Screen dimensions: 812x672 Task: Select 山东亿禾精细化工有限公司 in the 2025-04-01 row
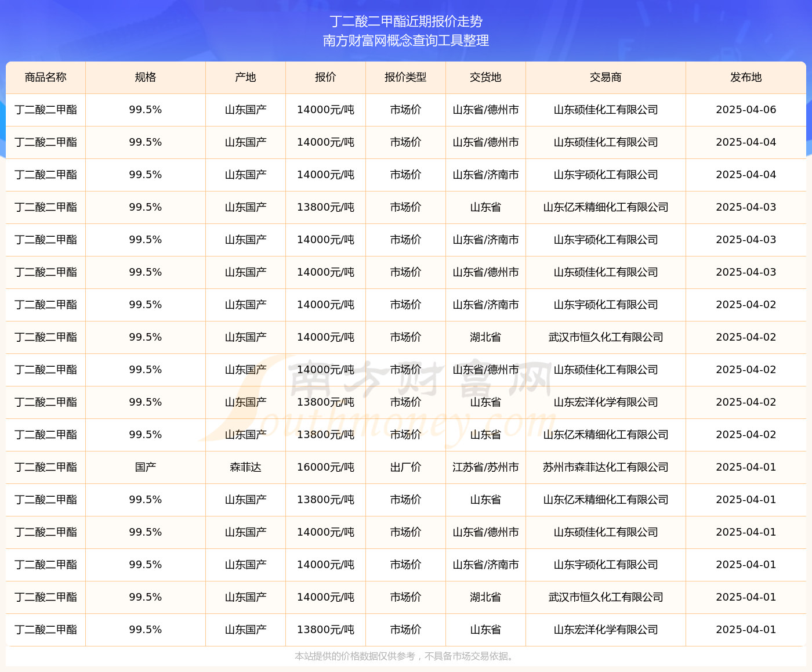click(x=606, y=500)
